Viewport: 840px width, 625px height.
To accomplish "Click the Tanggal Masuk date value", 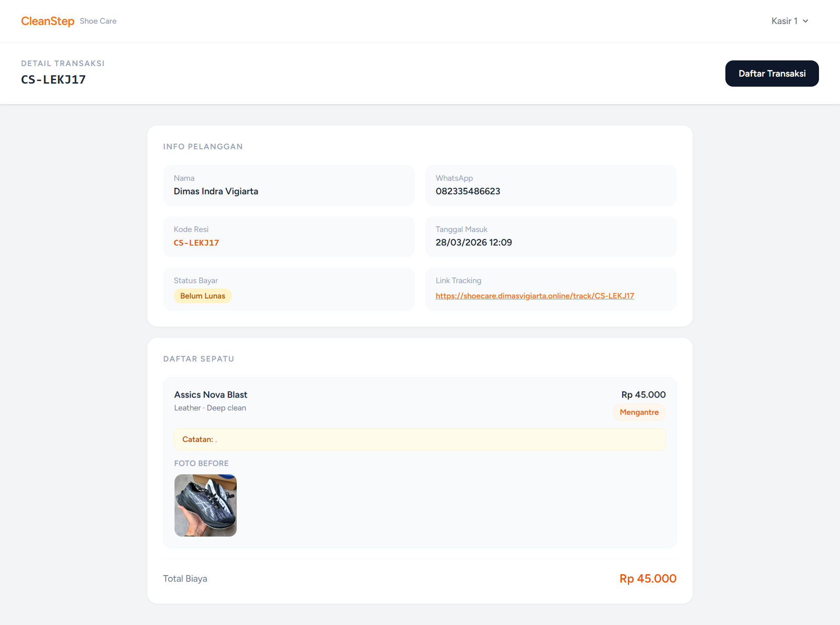I will point(473,242).
